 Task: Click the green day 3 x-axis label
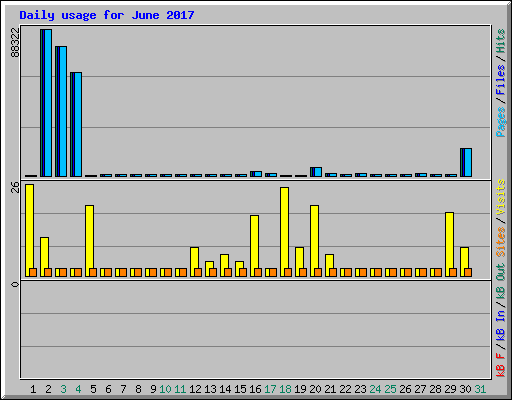tap(63, 389)
